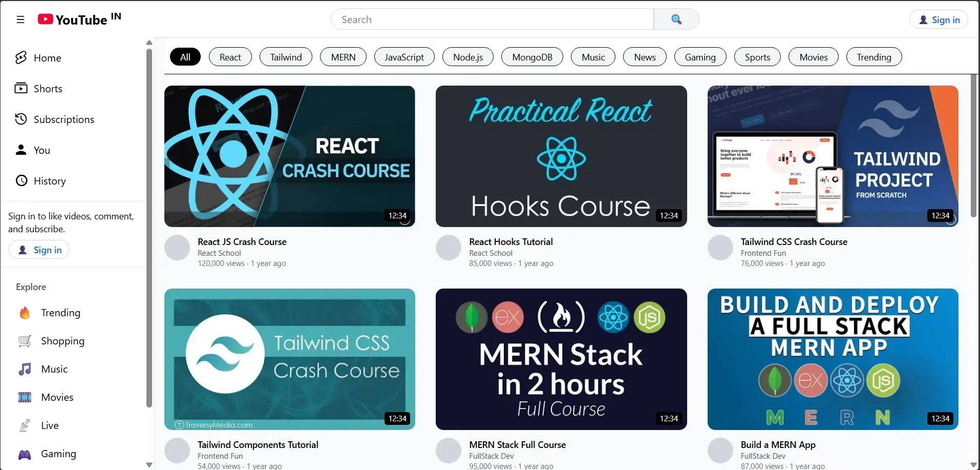Select the Trending flame icon
Screen dimensions: 980x470
pyautogui.click(x=25, y=313)
